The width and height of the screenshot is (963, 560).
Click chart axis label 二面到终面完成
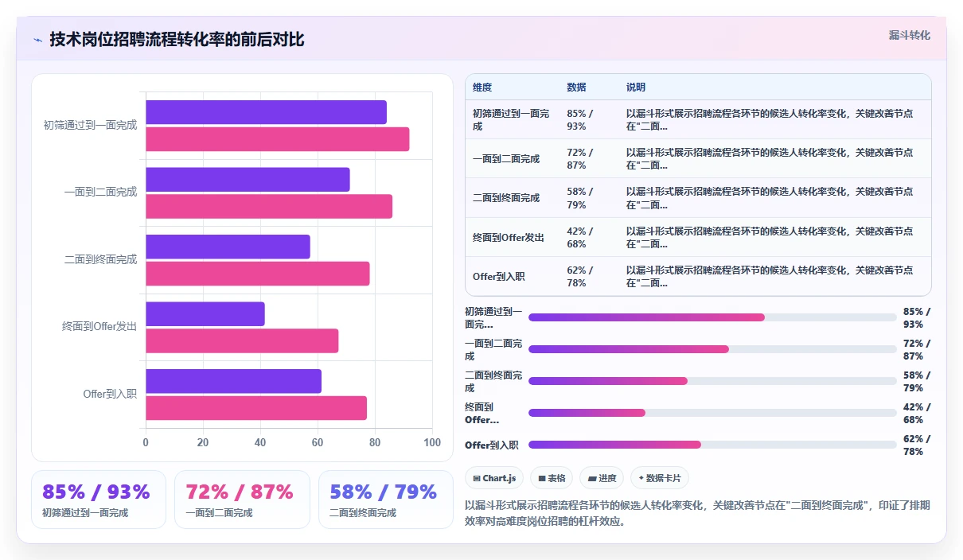tap(100, 259)
